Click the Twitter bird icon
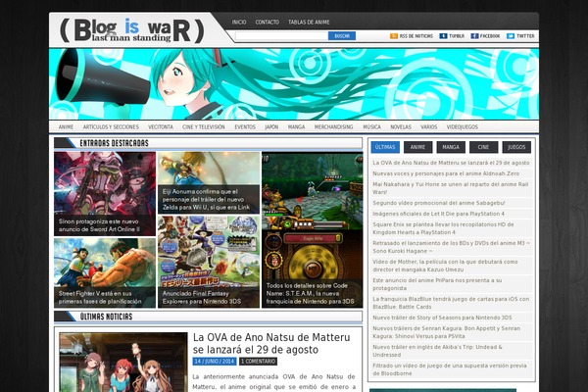The height and width of the screenshot is (392, 588). click(x=511, y=35)
